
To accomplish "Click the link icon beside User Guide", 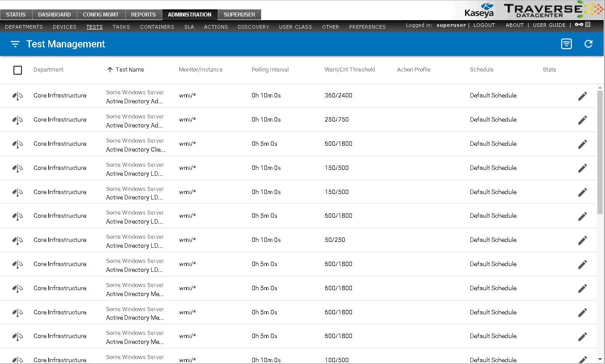I will click(x=579, y=25).
